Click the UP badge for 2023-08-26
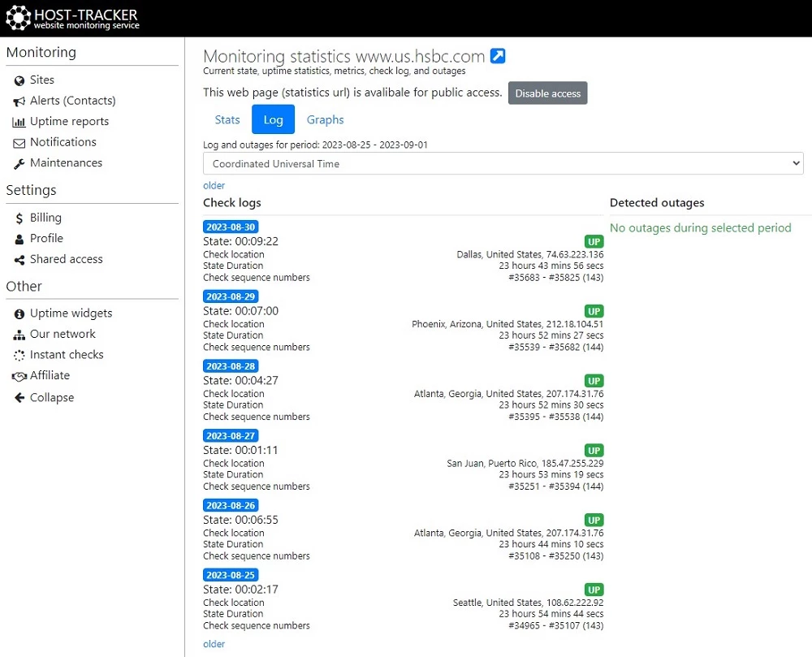812x657 pixels. 594,521
